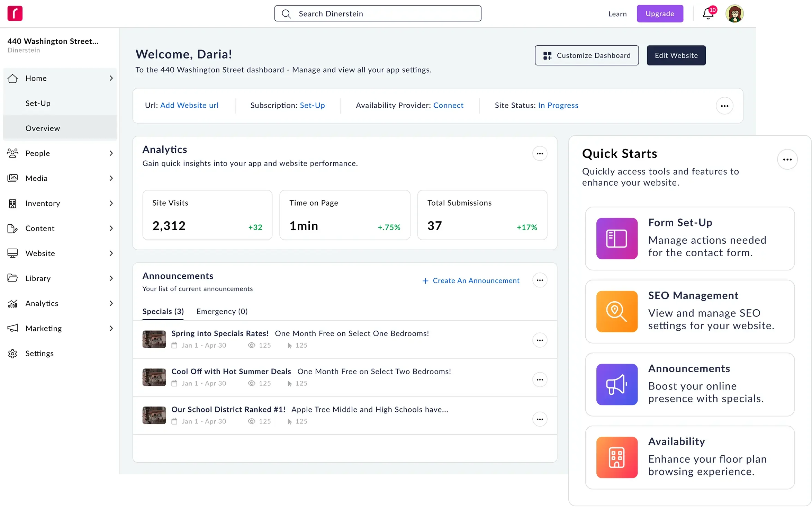
Task: Click the 'Cool Off with Hot Summer Deals' title
Action: [x=231, y=372]
